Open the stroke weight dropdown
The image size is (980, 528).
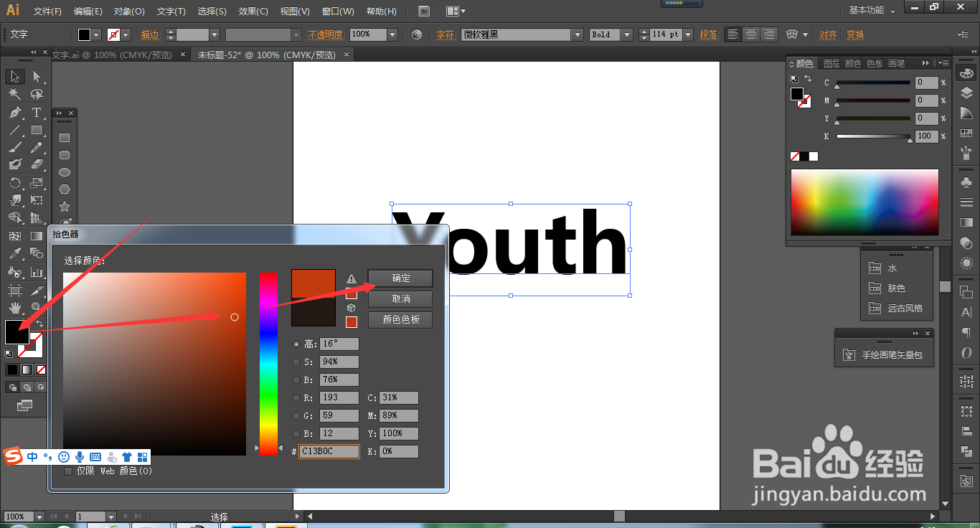[x=214, y=34]
